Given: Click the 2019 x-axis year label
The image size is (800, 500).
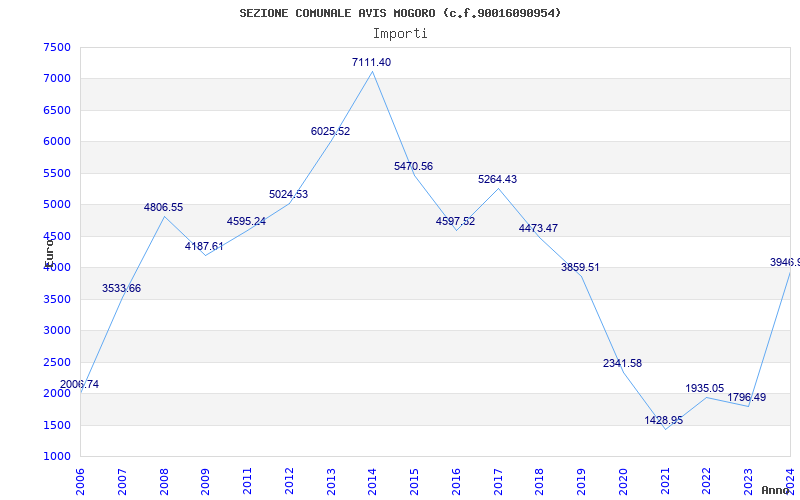Looking at the screenshot, I should pyautogui.click(x=581, y=482).
